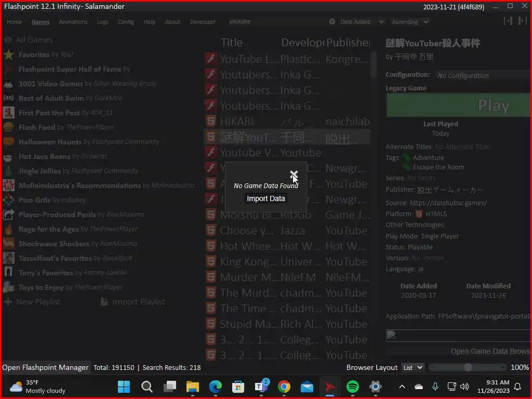Screen dimensions: 532x399
Task: Select the HIKARI game row
Action: click(x=287, y=122)
